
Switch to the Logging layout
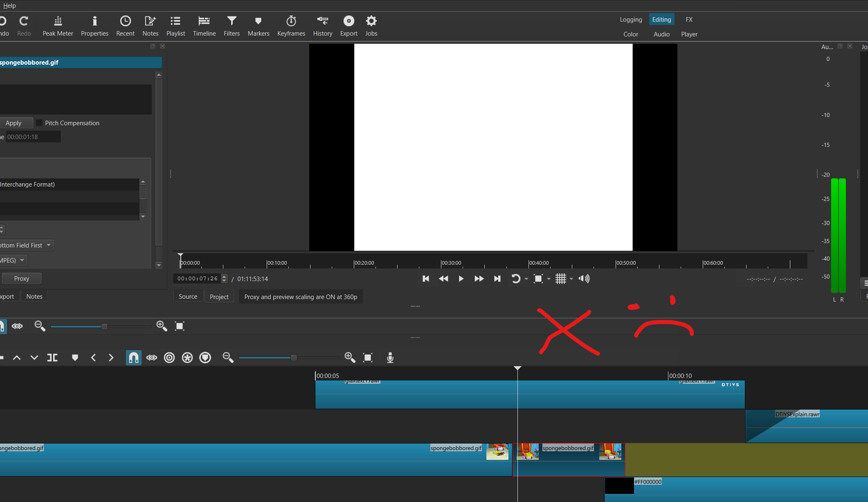[x=630, y=19]
